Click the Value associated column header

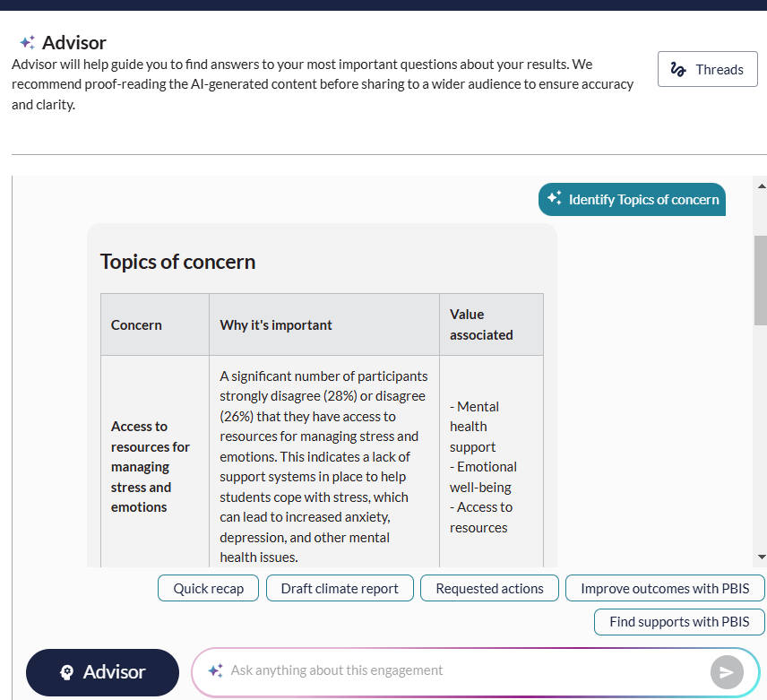(481, 324)
